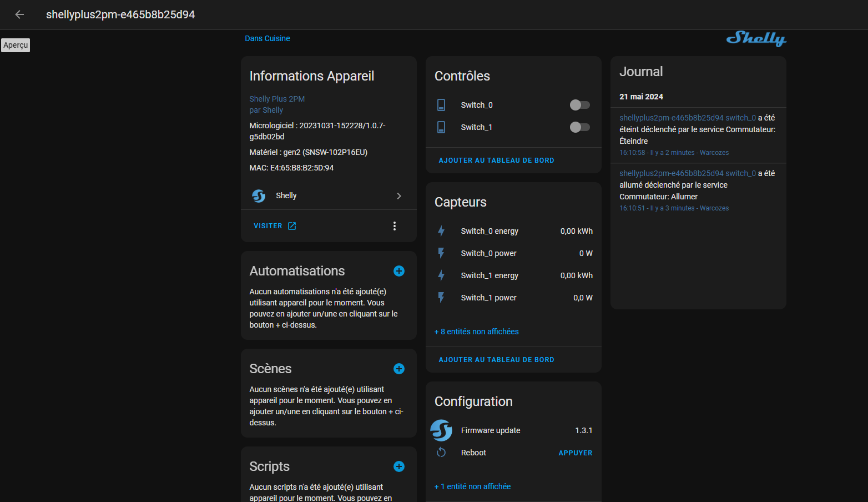Expand the Shelly integration row chevron
The image size is (868, 502).
[x=399, y=196]
